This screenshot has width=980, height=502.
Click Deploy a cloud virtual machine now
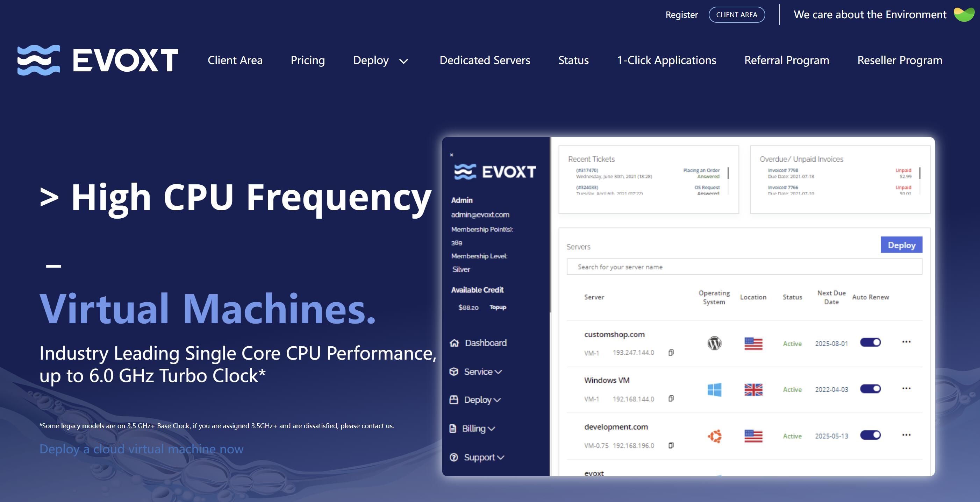[141, 448]
